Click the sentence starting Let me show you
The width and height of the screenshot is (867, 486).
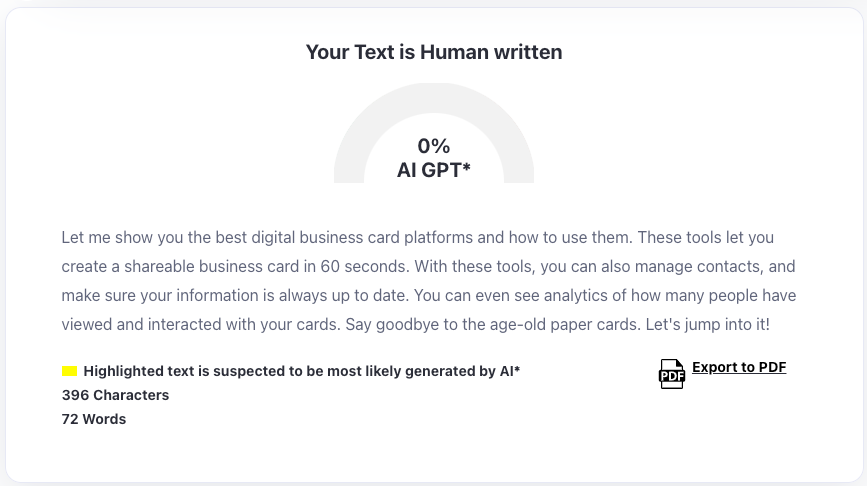pos(347,238)
